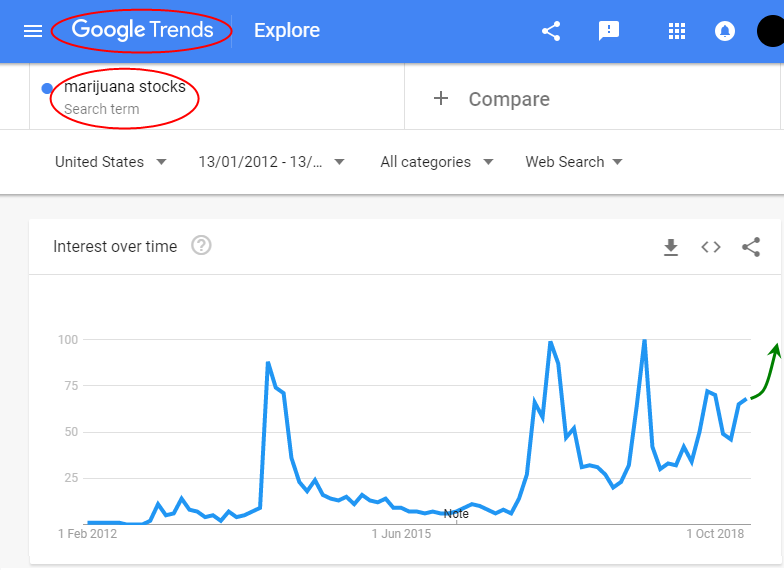
Task: Click the Explore page title
Action: point(287,31)
